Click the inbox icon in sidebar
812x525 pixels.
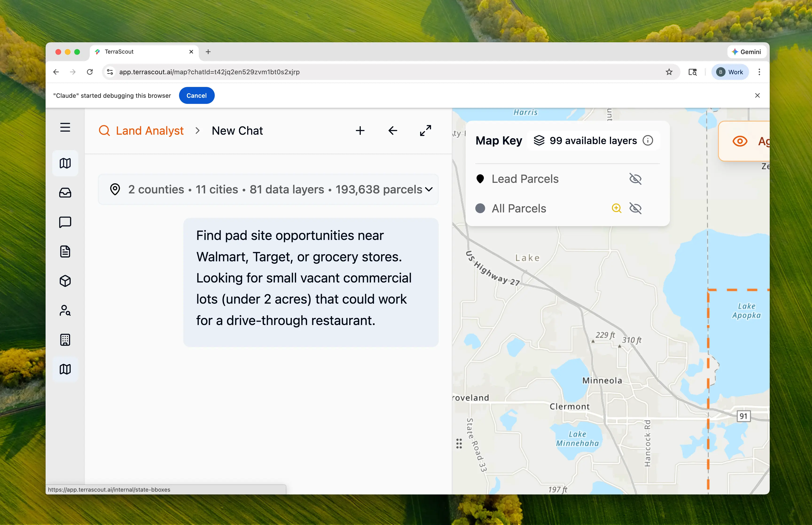click(x=65, y=193)
